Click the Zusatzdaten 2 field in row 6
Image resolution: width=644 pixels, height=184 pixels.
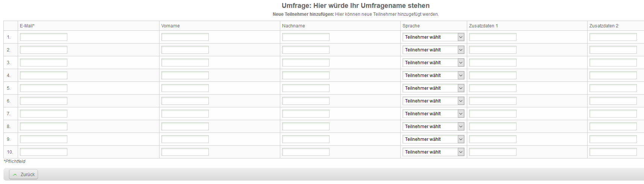(613, 101)
